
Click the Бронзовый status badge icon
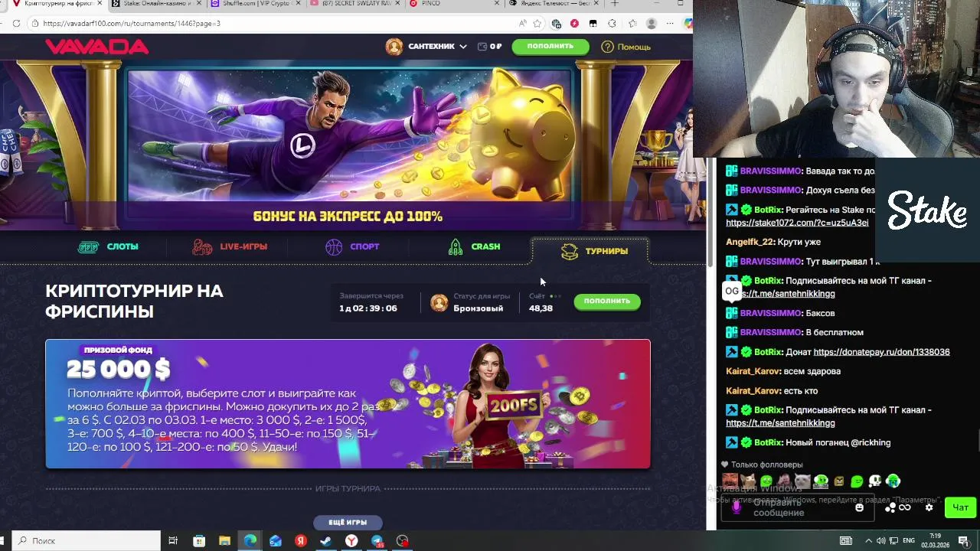pyautogui.click(x=439, y=302)
